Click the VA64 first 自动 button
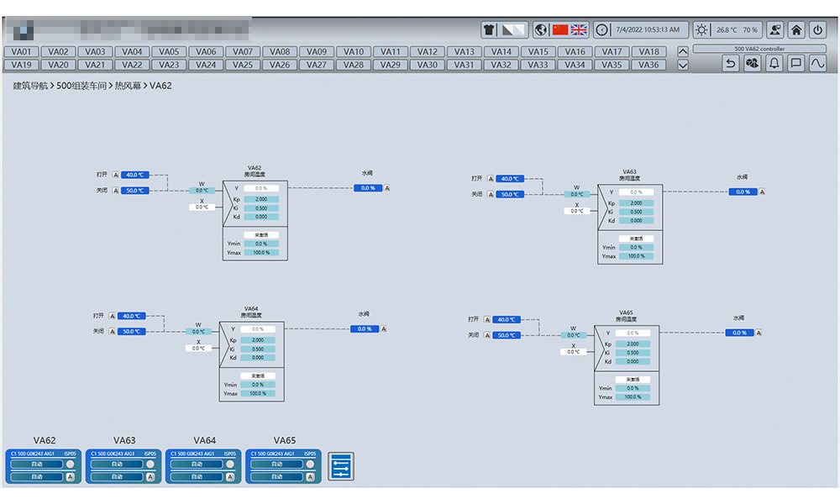 click(197, 464)
